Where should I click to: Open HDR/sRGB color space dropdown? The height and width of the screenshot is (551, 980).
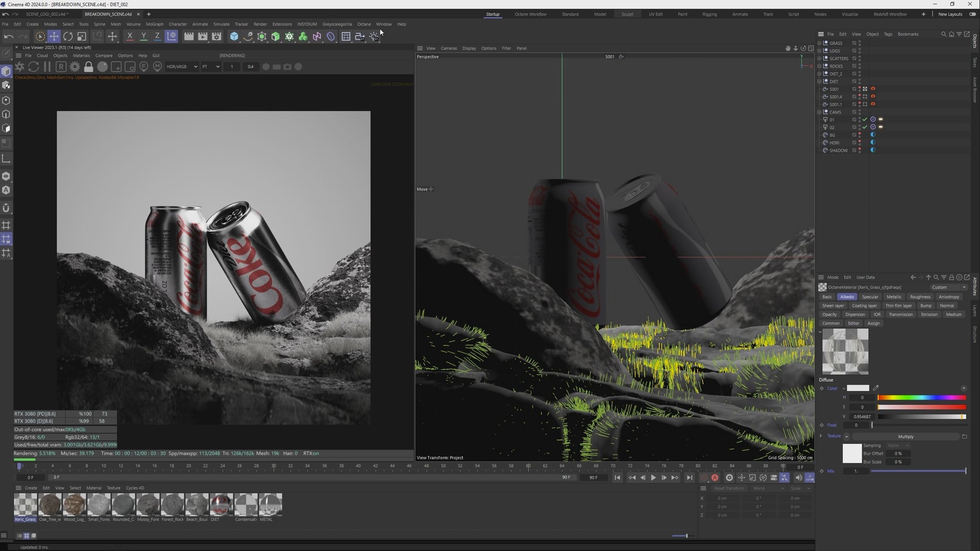pos(181,67)
